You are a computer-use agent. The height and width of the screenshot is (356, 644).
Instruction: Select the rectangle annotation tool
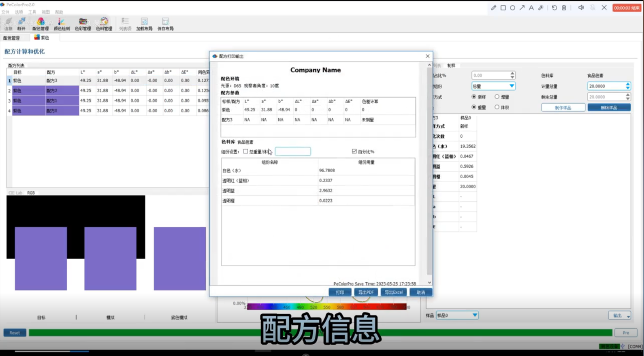[503, 8]
